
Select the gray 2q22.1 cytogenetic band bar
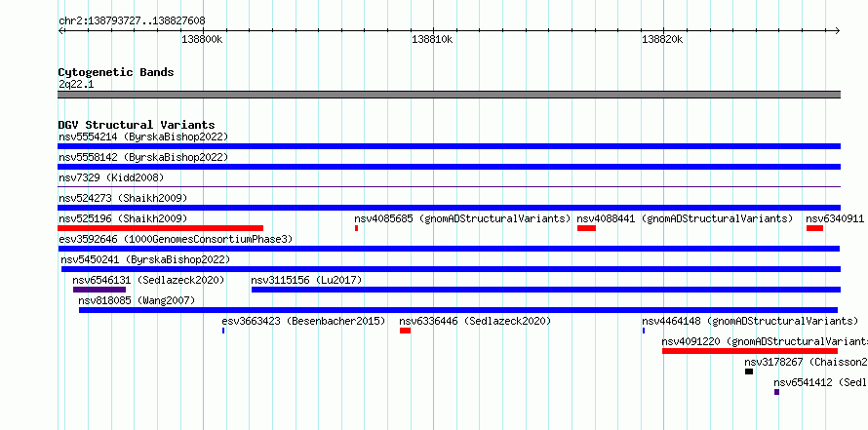click(x=449, y=95)
